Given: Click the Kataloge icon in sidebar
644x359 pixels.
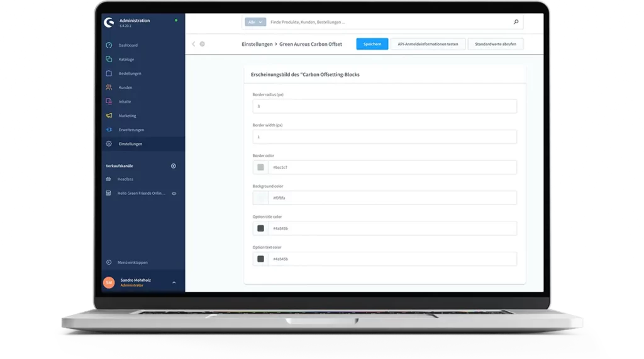Looking at the screenshot, I should pos(109,59).
